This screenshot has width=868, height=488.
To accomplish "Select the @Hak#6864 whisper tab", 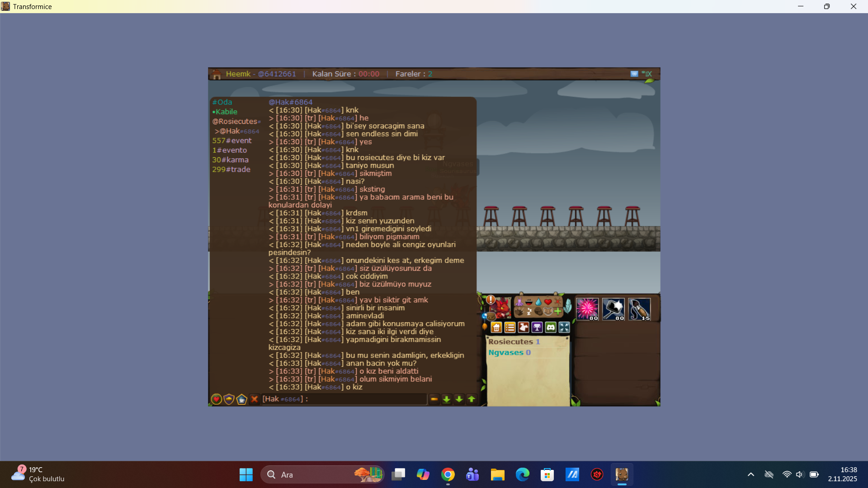I will [x=237, y=131].
